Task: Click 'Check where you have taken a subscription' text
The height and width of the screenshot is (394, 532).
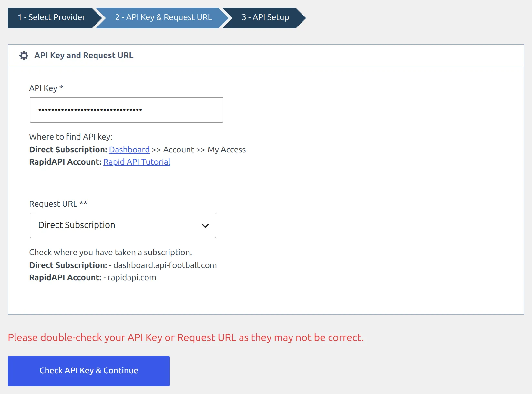Action: click(110, 252)
